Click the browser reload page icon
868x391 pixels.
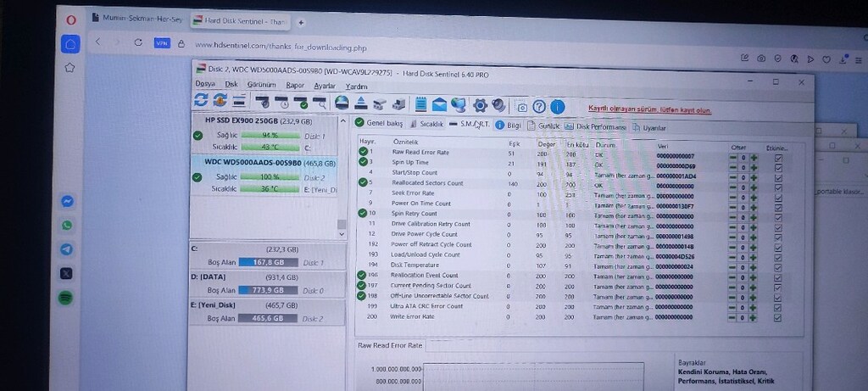(138, 42)
